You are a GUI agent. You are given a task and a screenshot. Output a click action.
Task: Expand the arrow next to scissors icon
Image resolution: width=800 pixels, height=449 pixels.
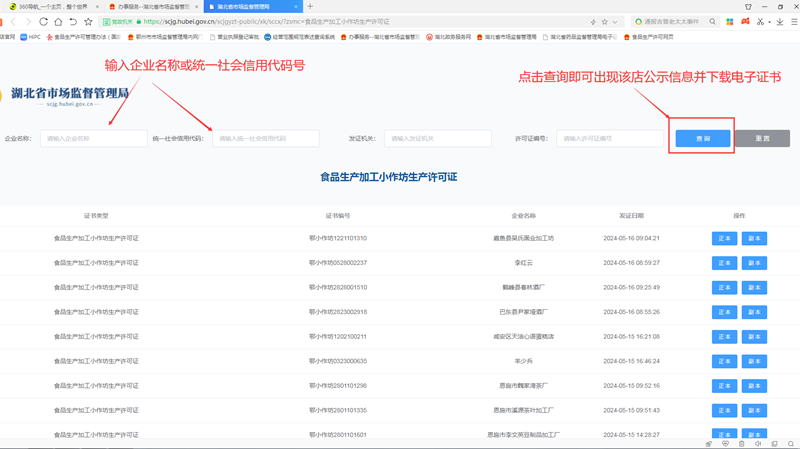[x=769, y=22]
